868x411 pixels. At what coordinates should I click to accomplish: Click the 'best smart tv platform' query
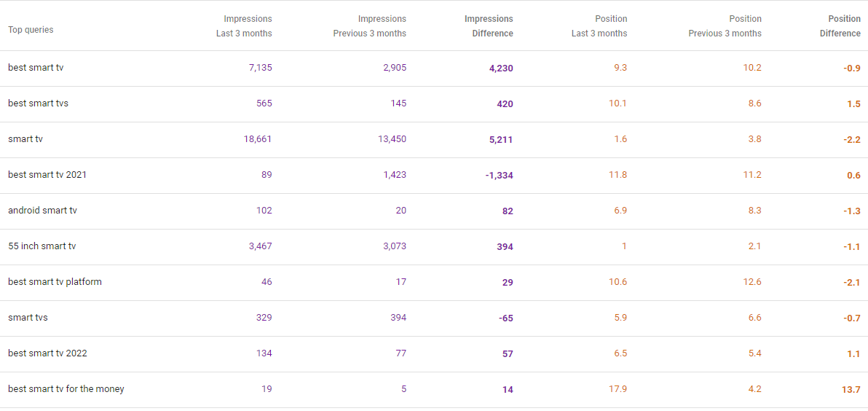[x=55, y=282]
